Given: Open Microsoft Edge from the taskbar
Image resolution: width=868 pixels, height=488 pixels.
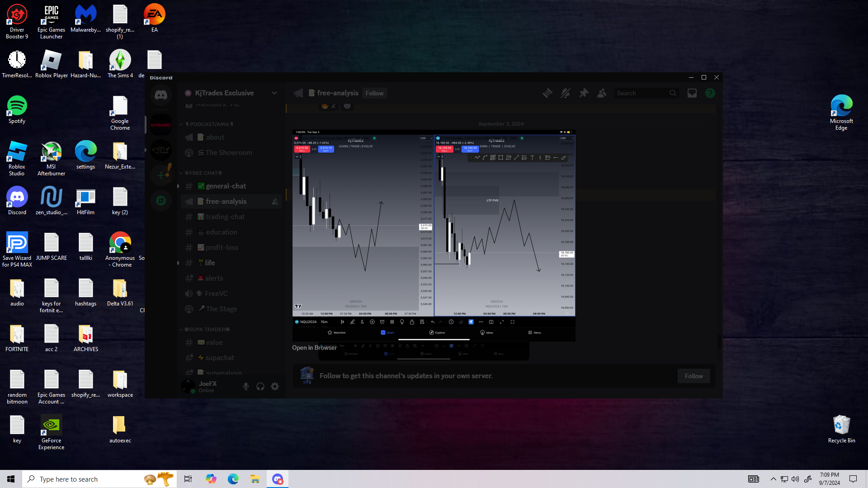Looking at the screenshot, I should pos(233,479).
